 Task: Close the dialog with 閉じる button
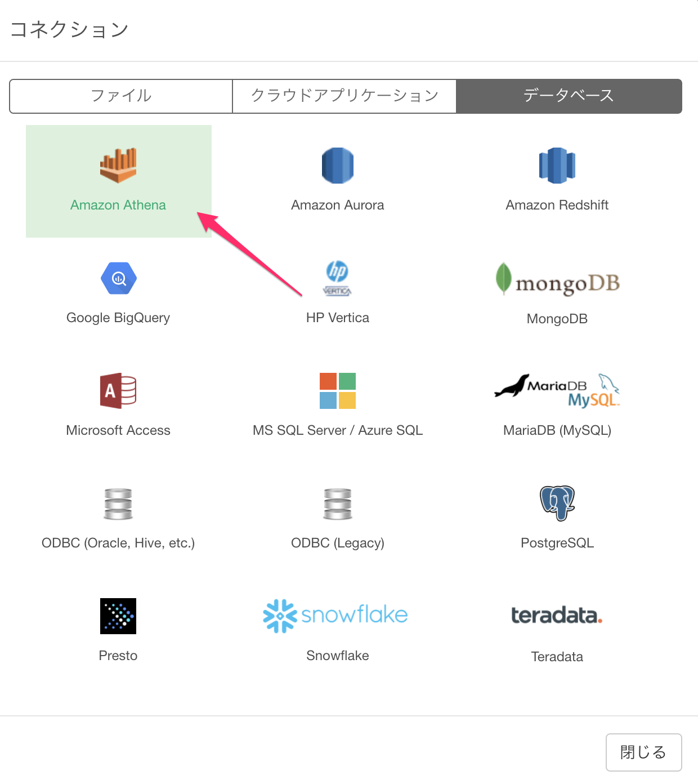(x=643, y=752)
